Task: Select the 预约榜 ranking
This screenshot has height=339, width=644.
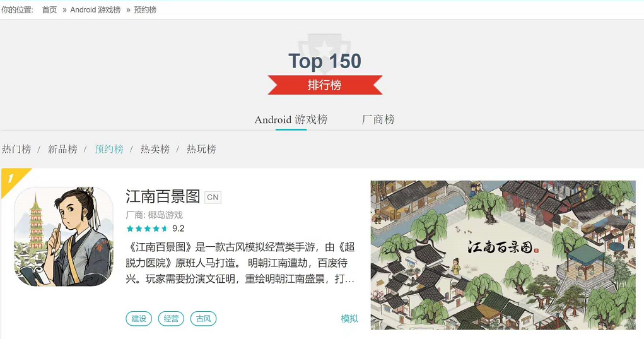Action: (x=109, y=149)
